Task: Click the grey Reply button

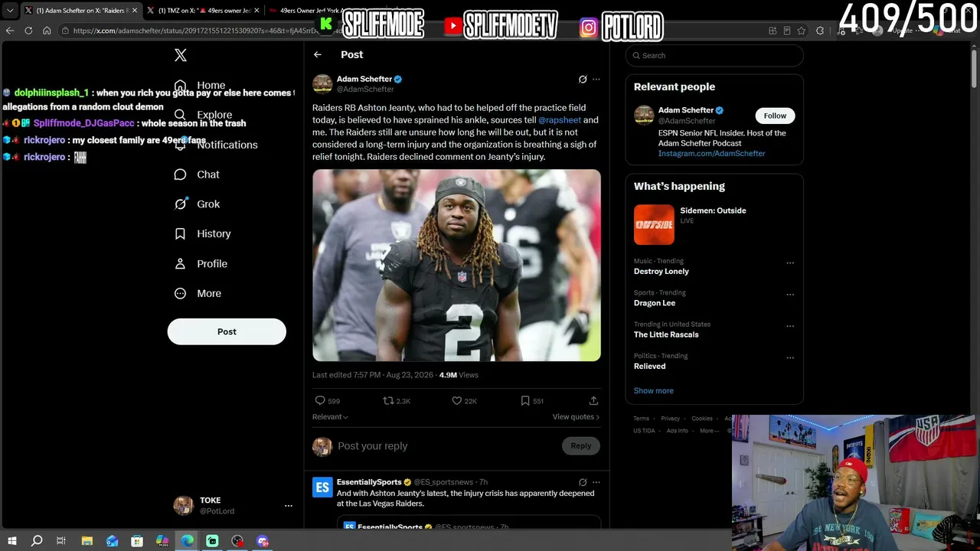Action: [580, 446]
